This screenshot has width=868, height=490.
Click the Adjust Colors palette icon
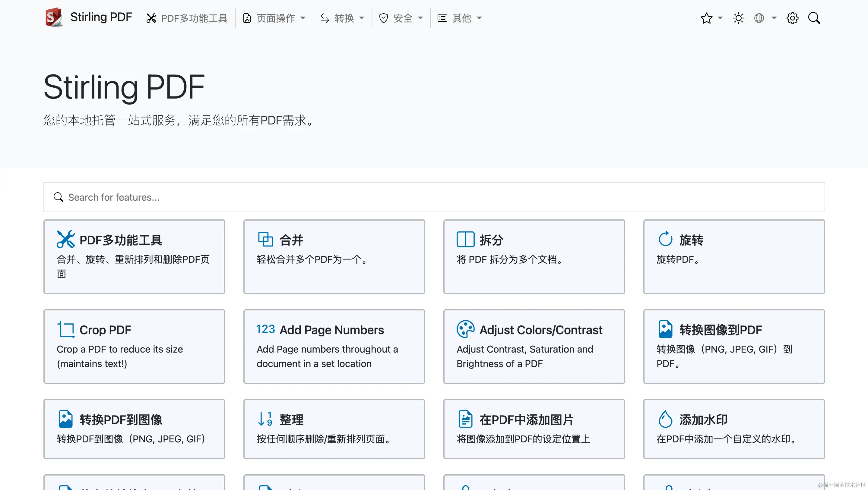[465, 329]
